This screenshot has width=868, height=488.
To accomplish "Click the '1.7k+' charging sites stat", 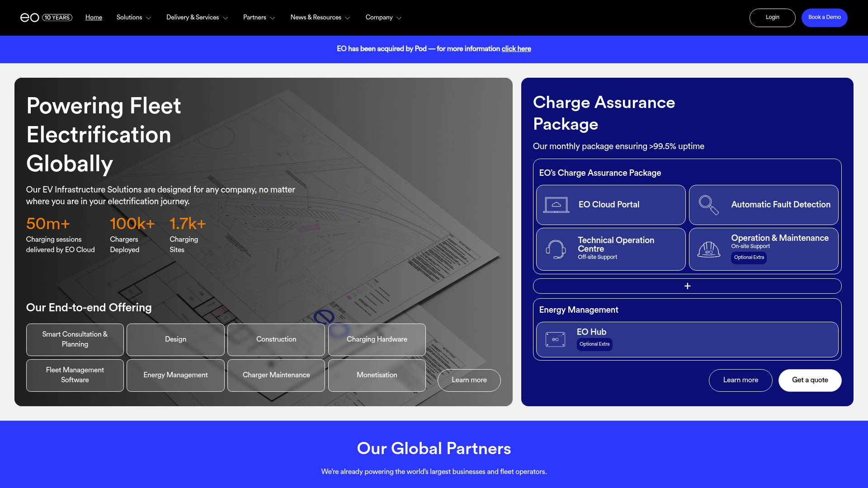I will point(188,224).
